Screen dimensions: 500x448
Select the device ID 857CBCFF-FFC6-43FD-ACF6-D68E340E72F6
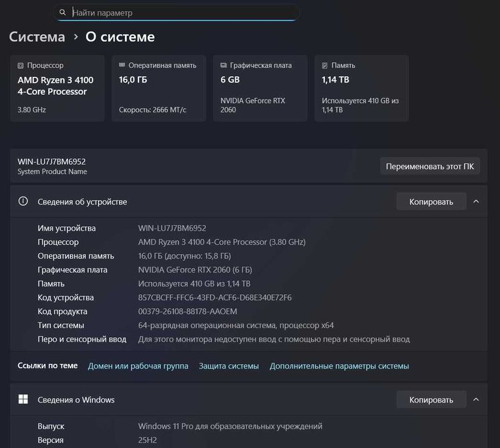coord(215,297)
